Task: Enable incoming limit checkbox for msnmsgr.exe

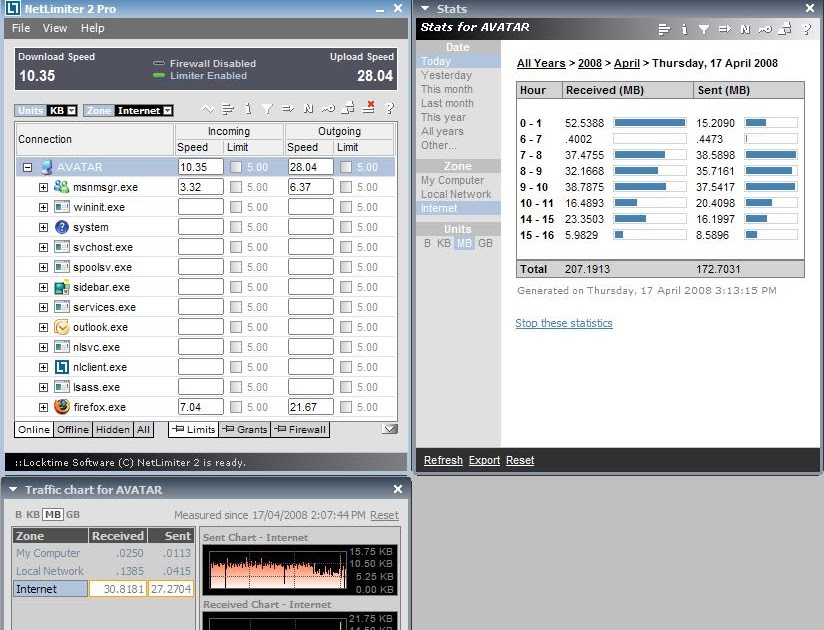Action: [236, 187]
